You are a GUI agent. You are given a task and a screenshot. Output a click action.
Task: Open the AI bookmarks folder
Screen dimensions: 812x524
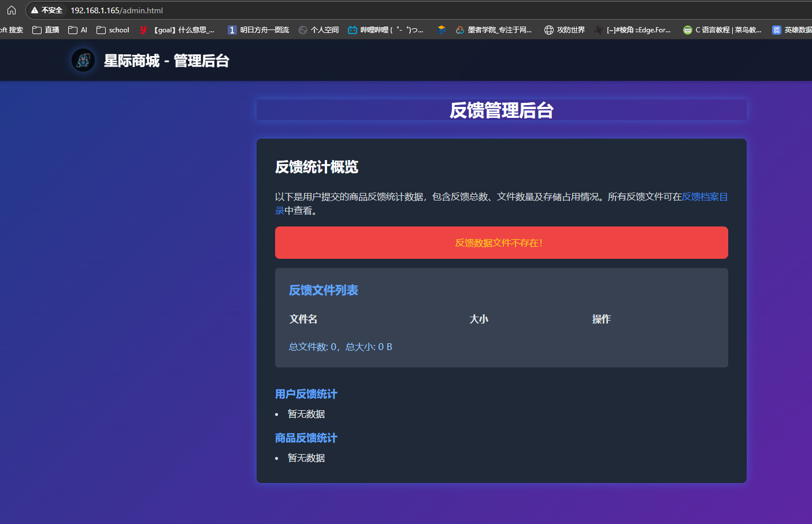[77, 29]
